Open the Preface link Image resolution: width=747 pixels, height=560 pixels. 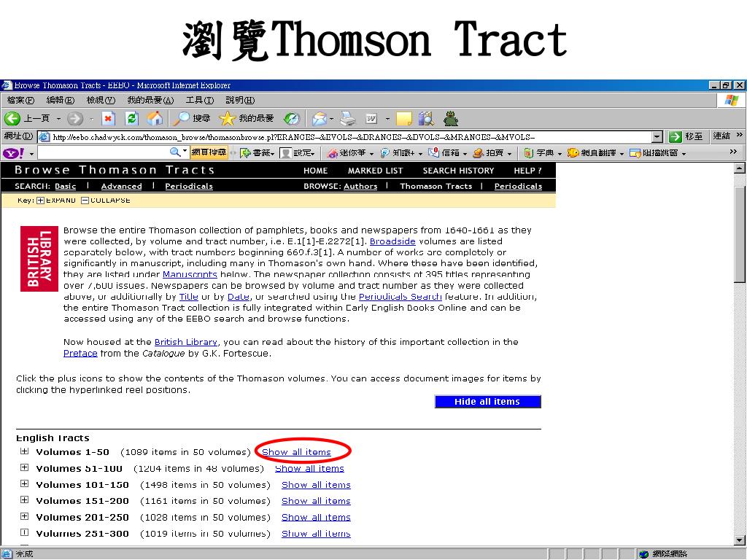(x=80, y=354)
